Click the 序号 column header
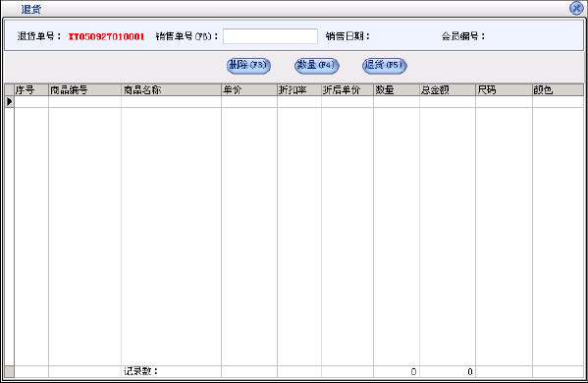588x383 pixels. coord(31,90)
